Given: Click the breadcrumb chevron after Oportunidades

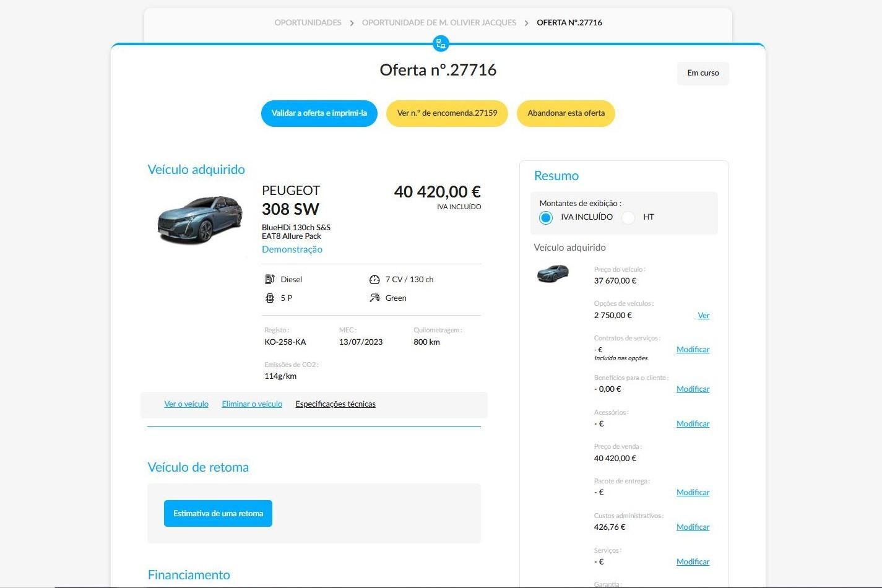Looking at the screenshot, I should 352,23.
